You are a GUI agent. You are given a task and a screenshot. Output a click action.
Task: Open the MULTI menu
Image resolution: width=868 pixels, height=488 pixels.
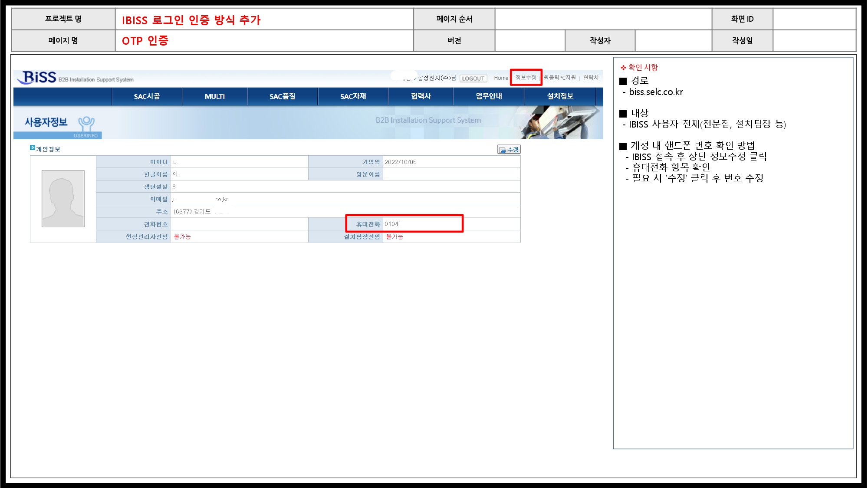tap(215, 96)
